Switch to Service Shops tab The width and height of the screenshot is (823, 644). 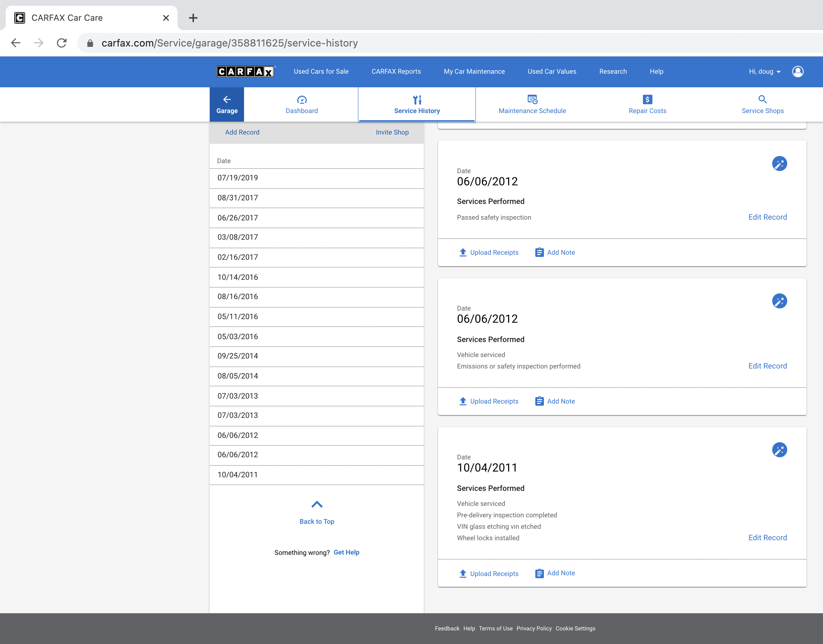pos(762,104)
